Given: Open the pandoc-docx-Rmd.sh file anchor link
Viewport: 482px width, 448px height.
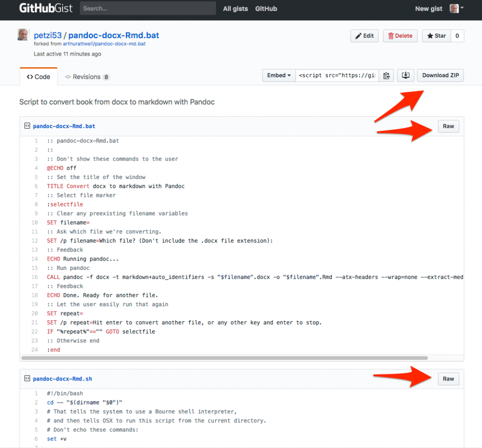Looking at the screenshot, I should click(63, 379).
